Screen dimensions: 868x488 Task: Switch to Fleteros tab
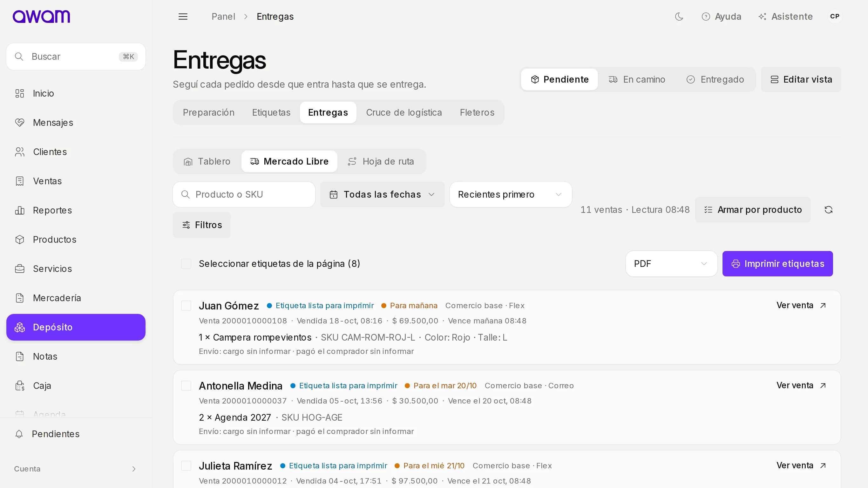point(477,112)
